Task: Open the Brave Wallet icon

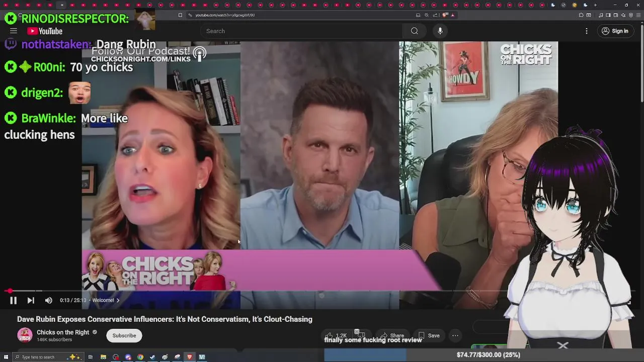Action: pos(616,15)
